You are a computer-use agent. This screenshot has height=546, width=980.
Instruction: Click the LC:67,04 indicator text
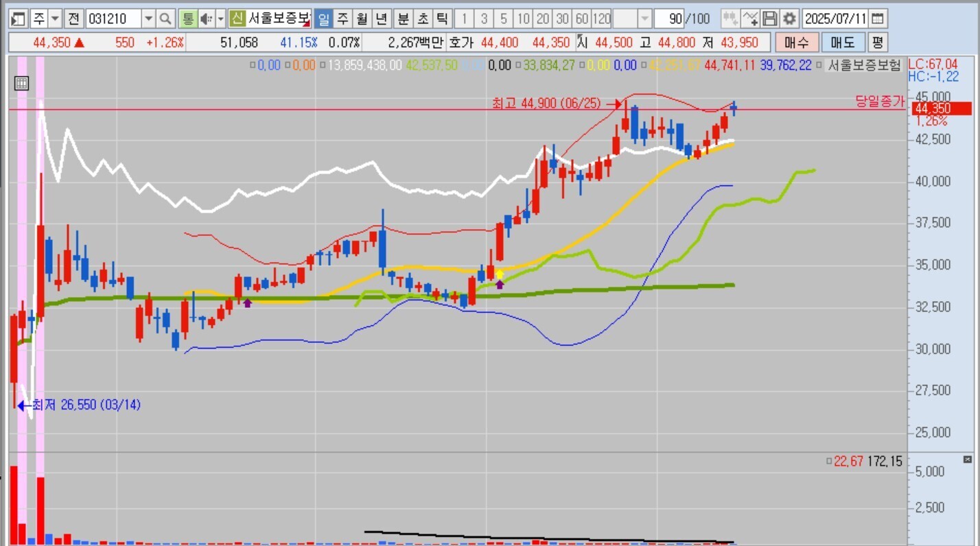coord(933,64)
